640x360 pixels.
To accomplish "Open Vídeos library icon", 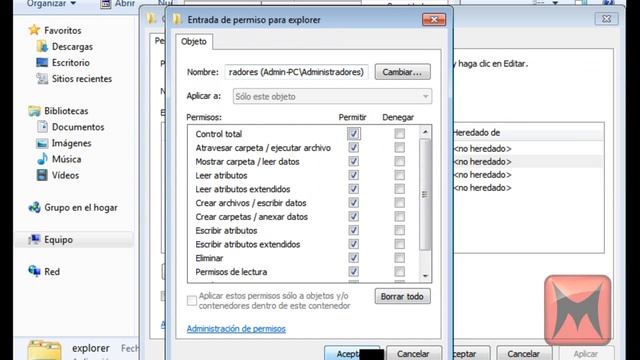I will click(x=42, y=175).
